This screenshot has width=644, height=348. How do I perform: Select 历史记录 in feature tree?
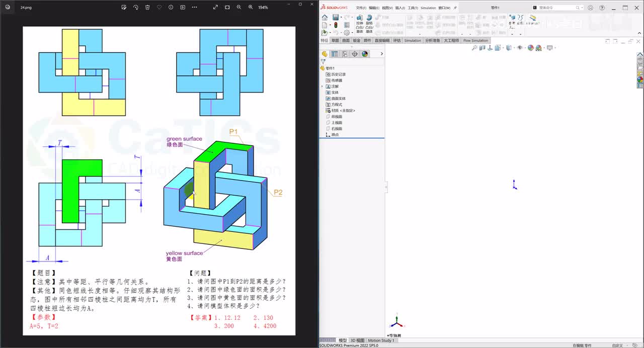point(336,74)
